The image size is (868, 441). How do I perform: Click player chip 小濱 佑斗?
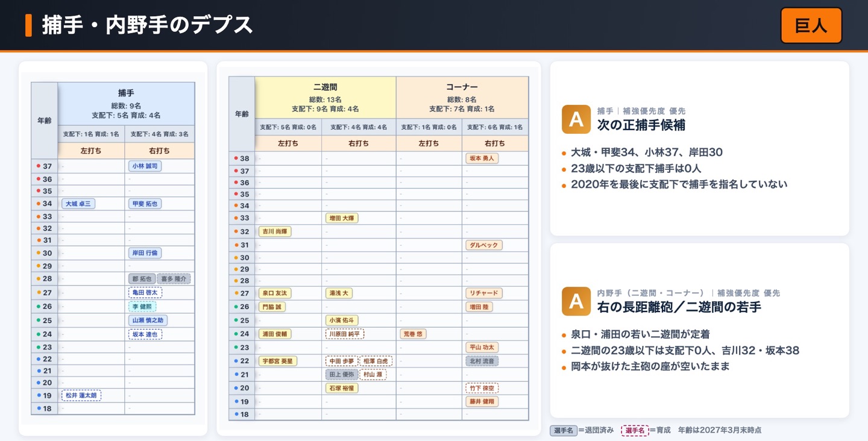point(342,321)
